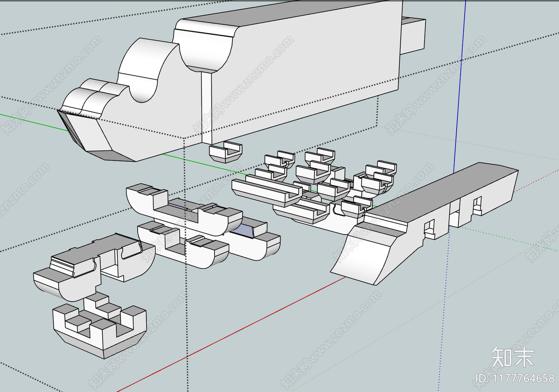Pick the small cup block under the large beam
Image resolution: width=559 pixels, height=392 pixels.
point(226,152)
